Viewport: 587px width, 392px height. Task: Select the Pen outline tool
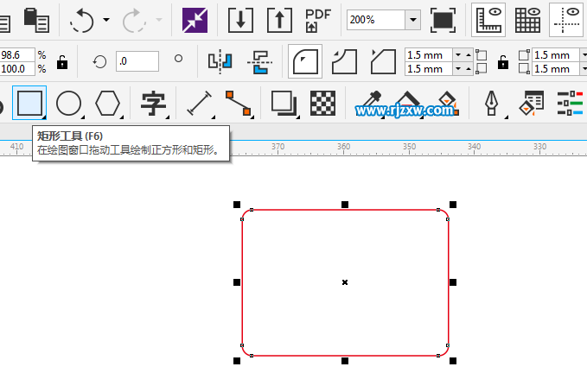coord(493,104)
